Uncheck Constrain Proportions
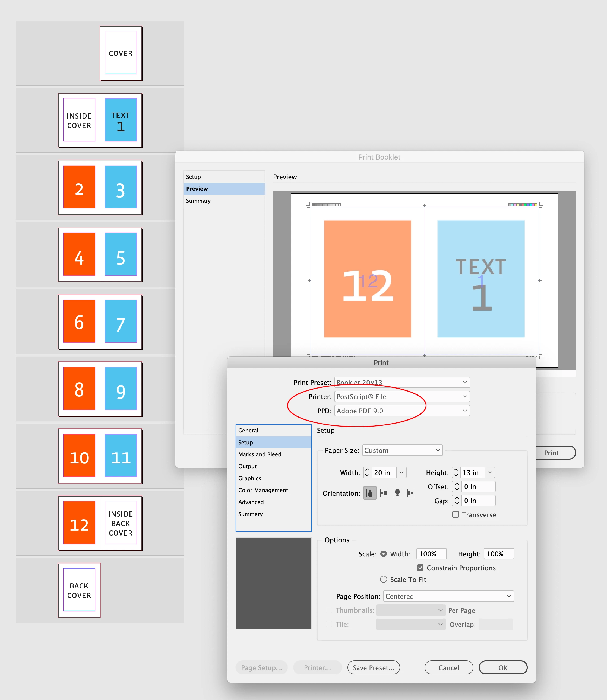 tap(420, 568)
